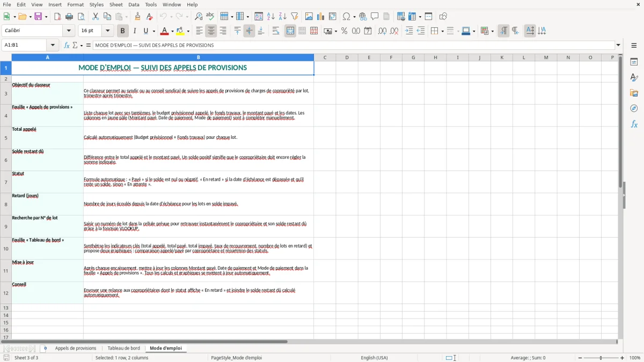Image resolution: width=644 pixels, height=362 pixels.
Task: Click English (USA) language in status bar
Action: (374, 358)
